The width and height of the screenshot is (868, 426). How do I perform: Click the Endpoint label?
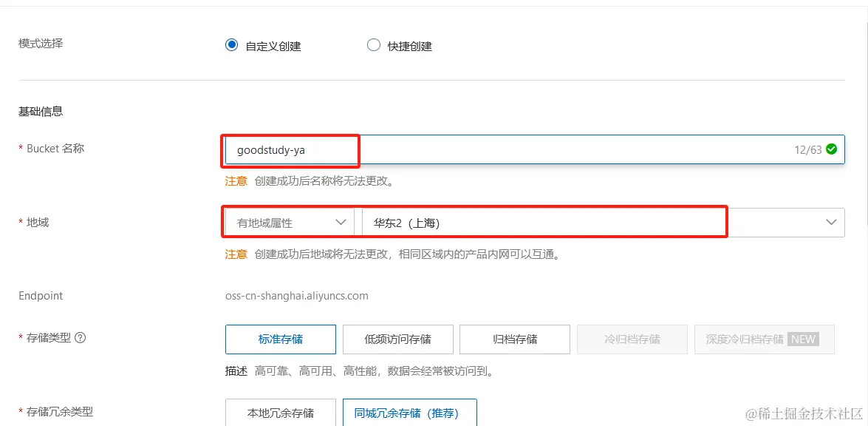(x=41, y=296)
